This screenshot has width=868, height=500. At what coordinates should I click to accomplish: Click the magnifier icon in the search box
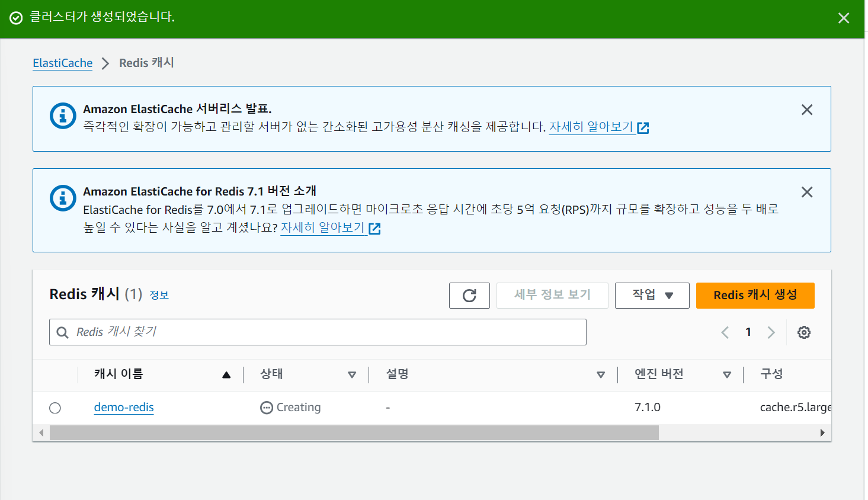(x=62, y=332)
